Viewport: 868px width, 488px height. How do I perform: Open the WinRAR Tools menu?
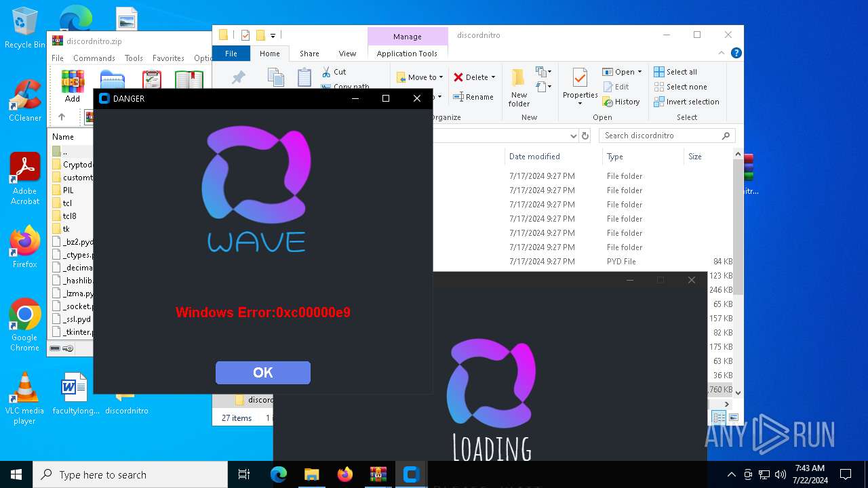[x=134, y=58]
